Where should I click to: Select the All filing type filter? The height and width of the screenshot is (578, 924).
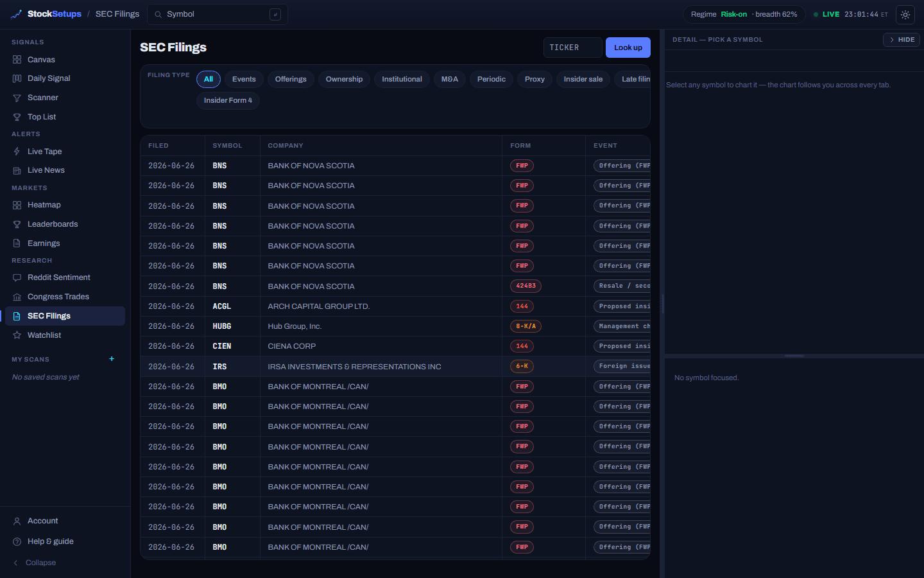pos(209,79)
